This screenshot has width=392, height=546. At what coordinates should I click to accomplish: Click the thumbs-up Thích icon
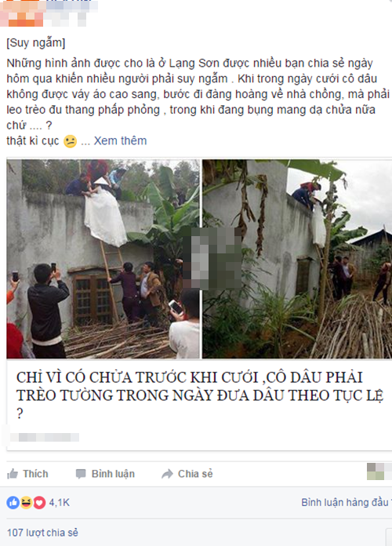13,474
